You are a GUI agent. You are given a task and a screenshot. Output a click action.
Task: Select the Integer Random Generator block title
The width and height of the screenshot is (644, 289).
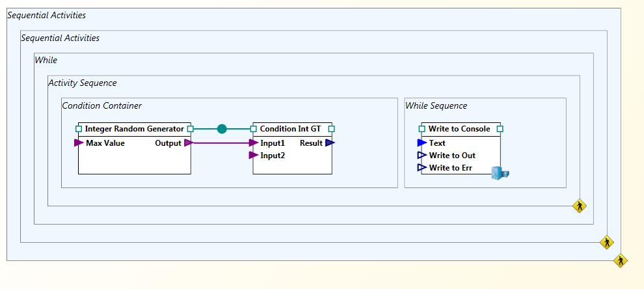(x=134, y=129)
